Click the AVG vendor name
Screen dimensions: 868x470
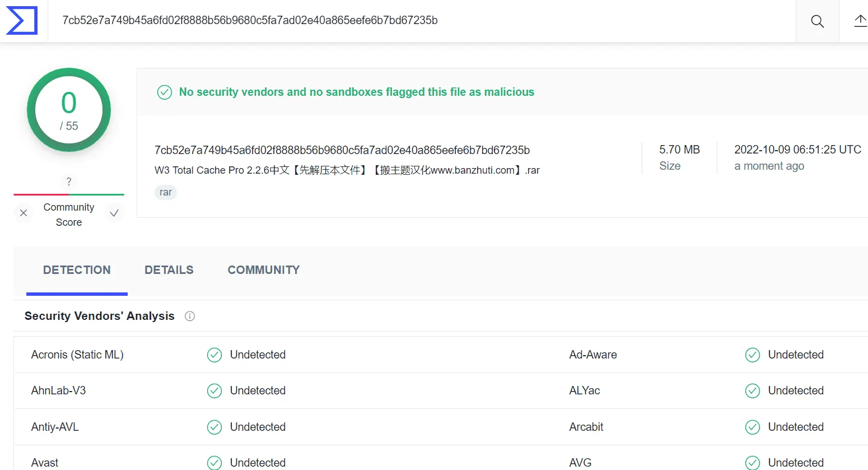coord(580,463)
